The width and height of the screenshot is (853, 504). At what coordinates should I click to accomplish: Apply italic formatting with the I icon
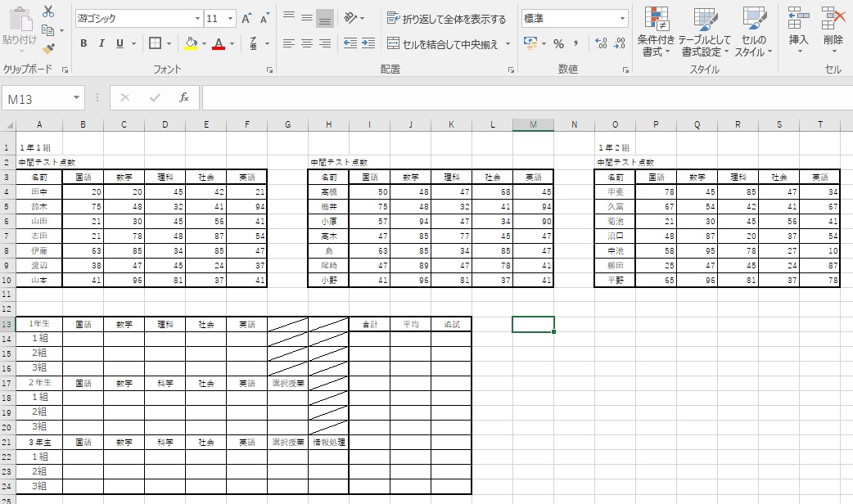click(102, 43)
